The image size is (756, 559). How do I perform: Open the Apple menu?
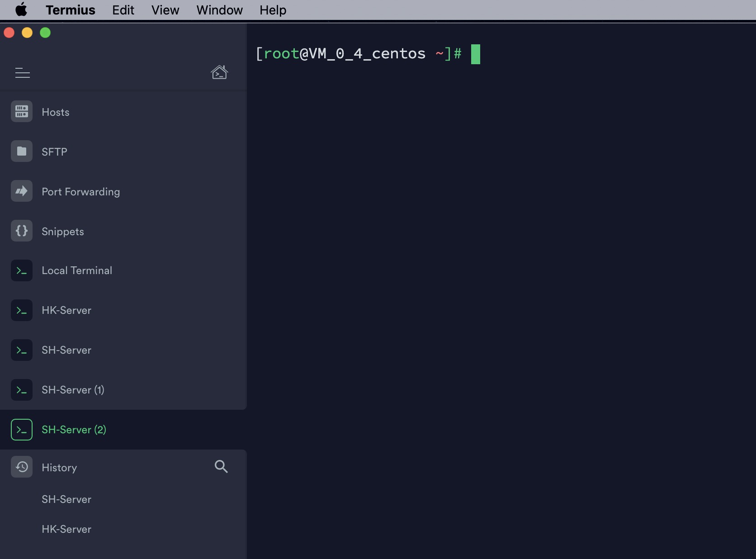[21, 9]
